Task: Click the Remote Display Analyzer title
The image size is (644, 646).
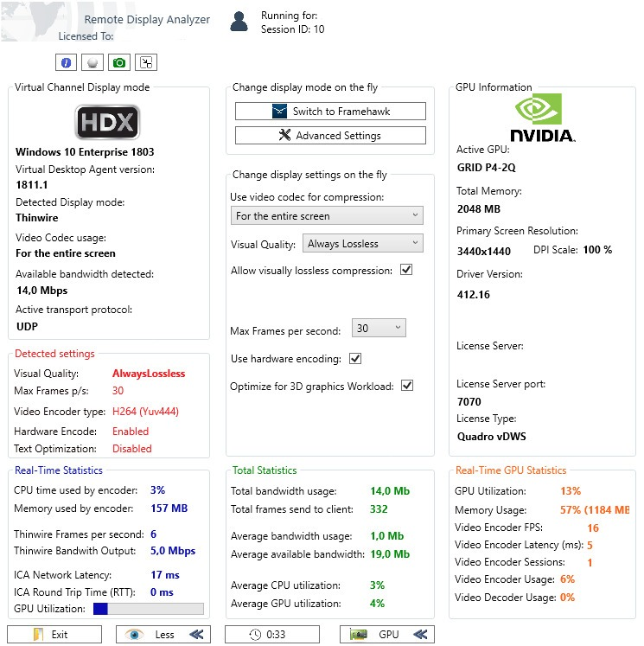Action: (x=147, y=19)
